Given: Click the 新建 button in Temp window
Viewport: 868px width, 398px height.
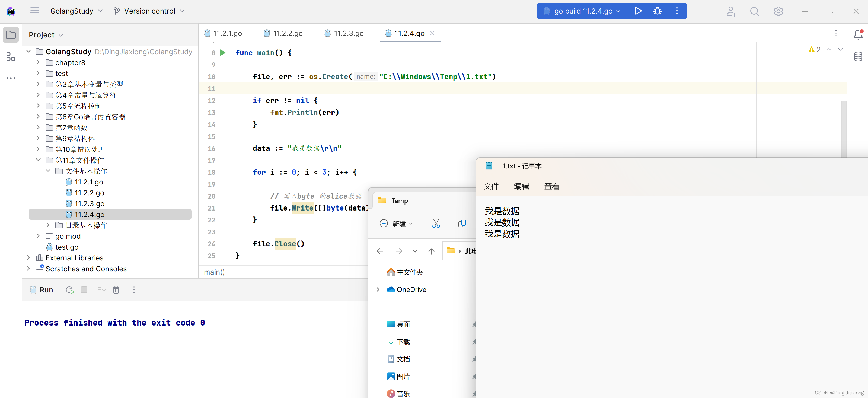Looking at the screenshot, I should [x=396, y=224].
